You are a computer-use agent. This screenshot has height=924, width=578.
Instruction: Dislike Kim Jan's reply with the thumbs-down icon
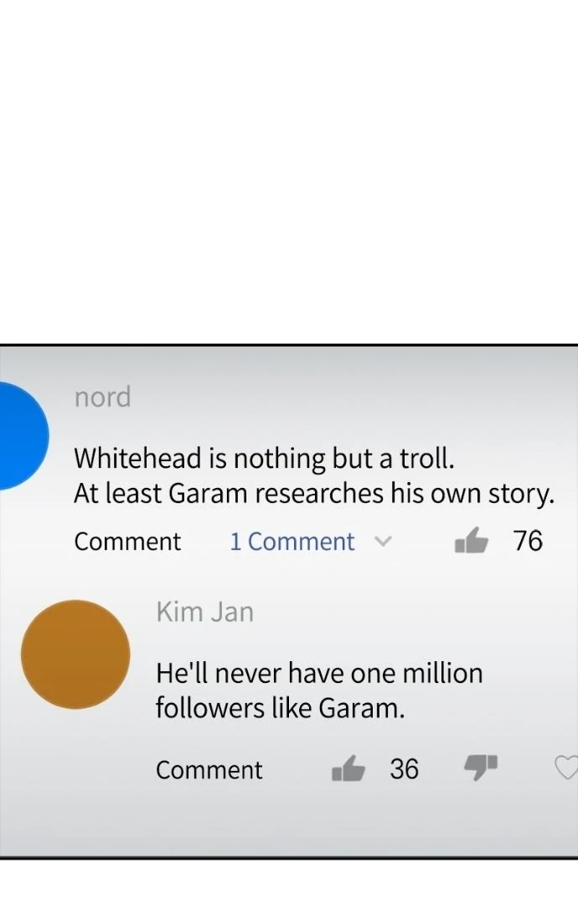481,768
